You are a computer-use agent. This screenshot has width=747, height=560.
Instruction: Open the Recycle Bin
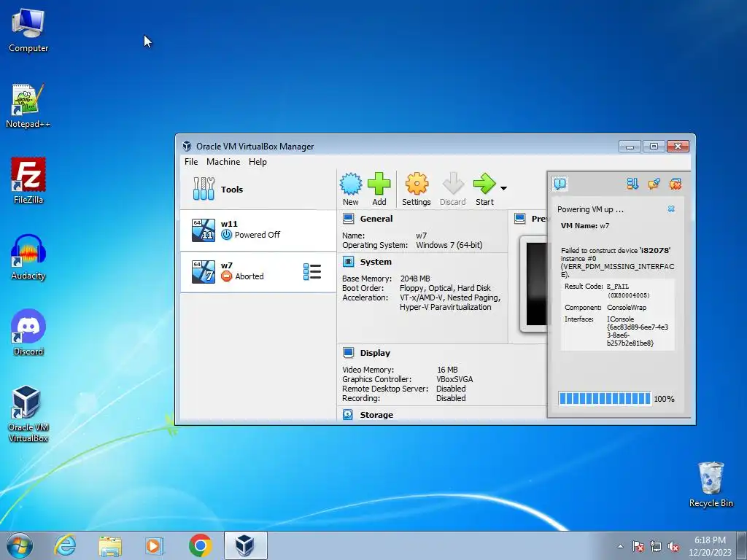[x=711, y=484]
